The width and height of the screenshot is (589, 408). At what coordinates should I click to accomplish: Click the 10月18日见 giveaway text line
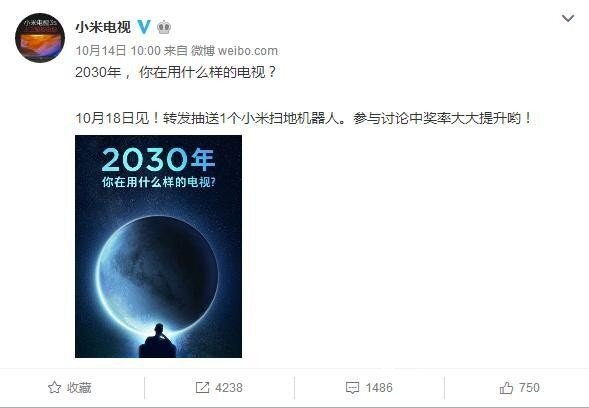pos(304,118)
